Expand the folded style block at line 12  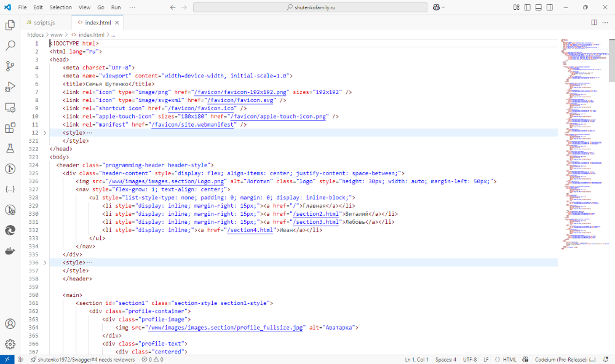(44, 132)
